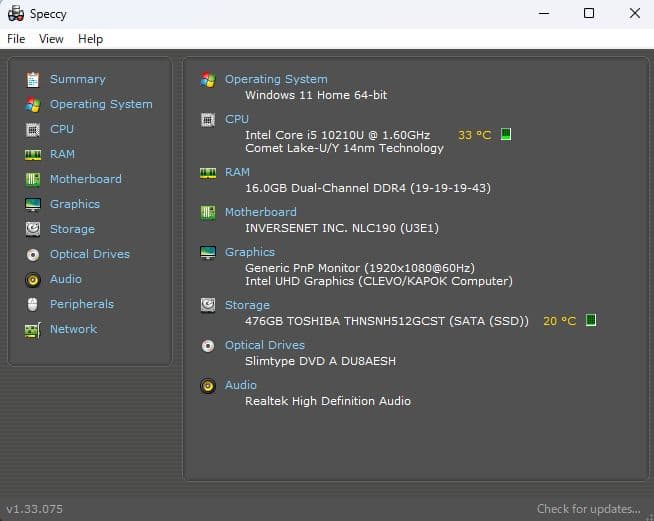This screenshot has width=654, height=521.
Task: Click the Audio speaker icon in summary panel
Action: (x=208, y=386)
